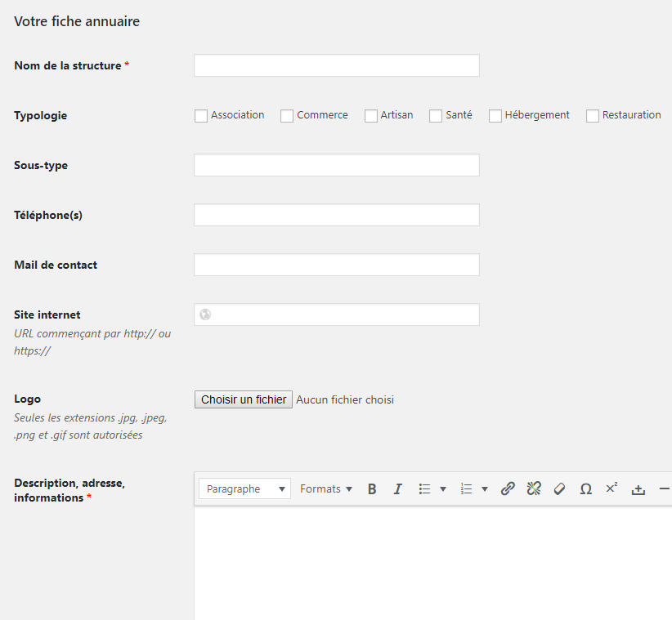Image resolution: width=672 pixels, height=620 pixels.
Task: Tick the Commerce checkbox
Action: click(287, 116)
